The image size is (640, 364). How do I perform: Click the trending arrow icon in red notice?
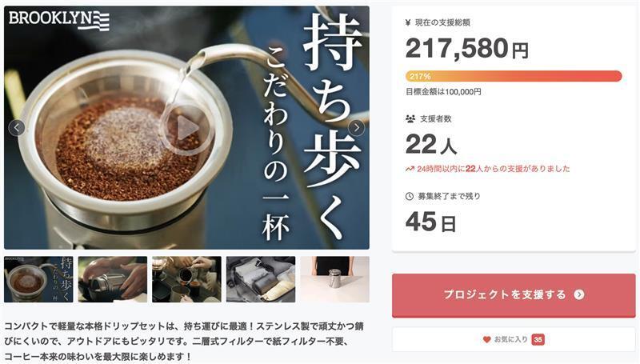coord(410,169)
